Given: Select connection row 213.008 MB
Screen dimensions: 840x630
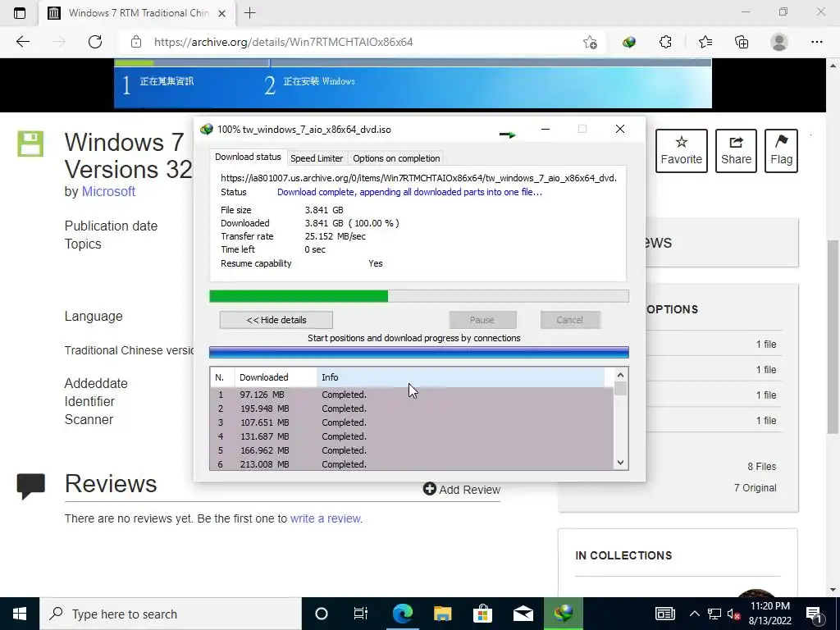Looking at the screenshot, I should coord(412,464).
